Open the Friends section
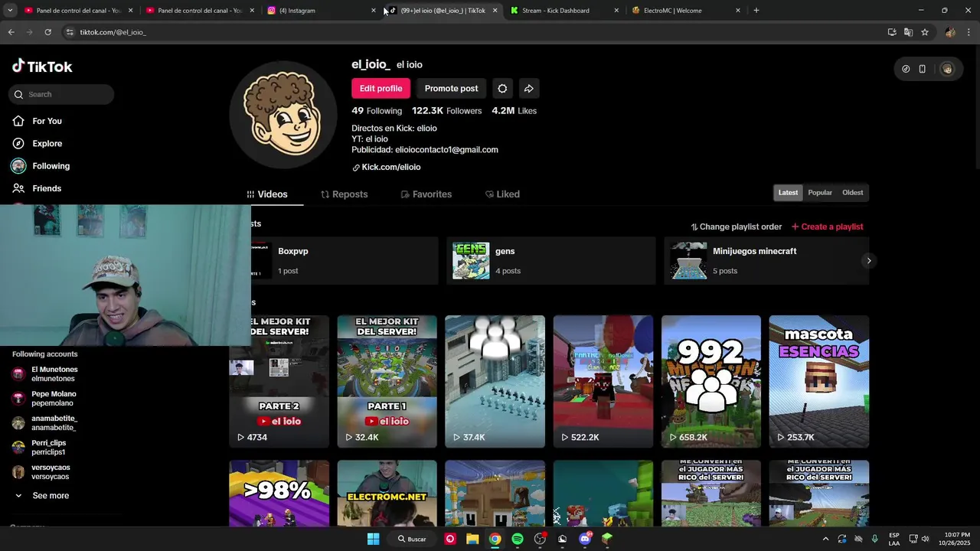 click(x=47, y=188)
